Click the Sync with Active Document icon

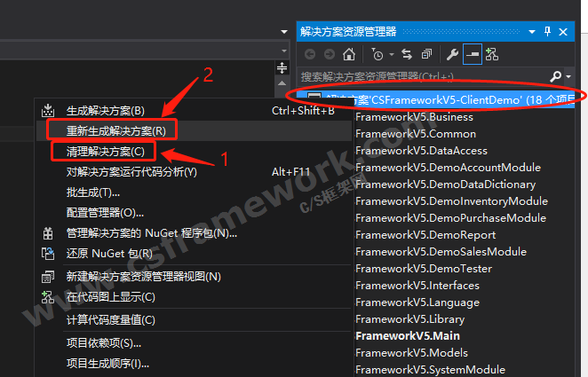407,54
